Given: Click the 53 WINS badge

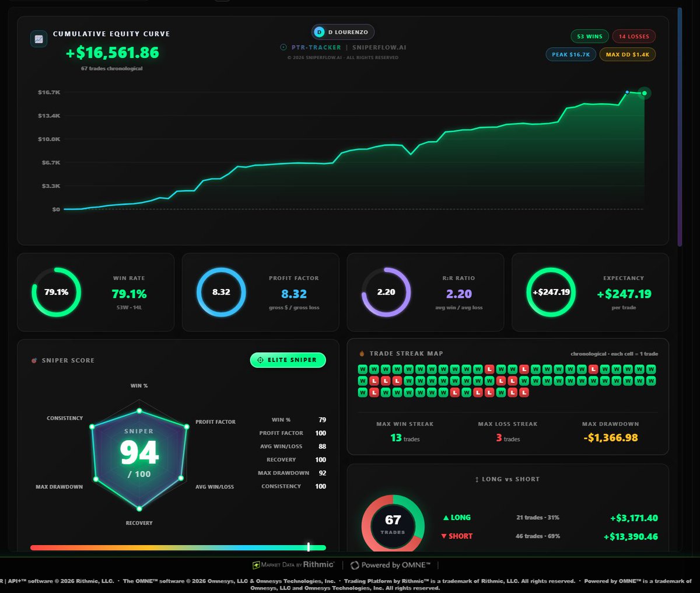Looking at the screenshot, I should tap(589, 36).
